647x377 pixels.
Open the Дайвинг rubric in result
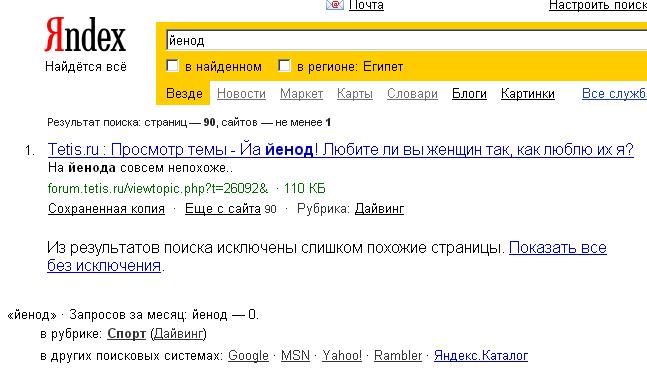point(379,209)
